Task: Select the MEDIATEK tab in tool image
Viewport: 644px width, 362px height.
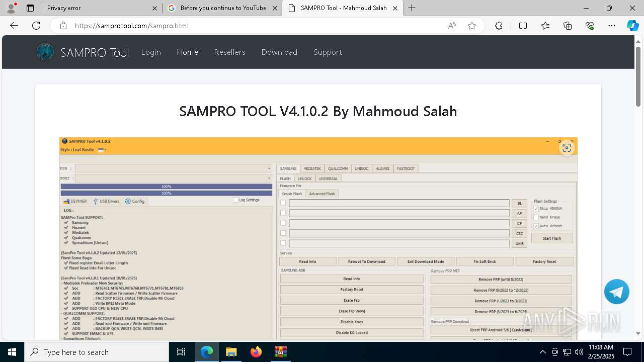Action: 312,168
